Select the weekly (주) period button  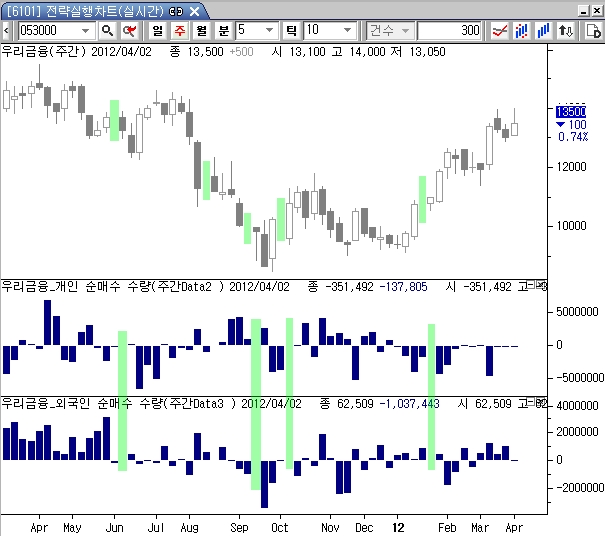coord(180,31)
